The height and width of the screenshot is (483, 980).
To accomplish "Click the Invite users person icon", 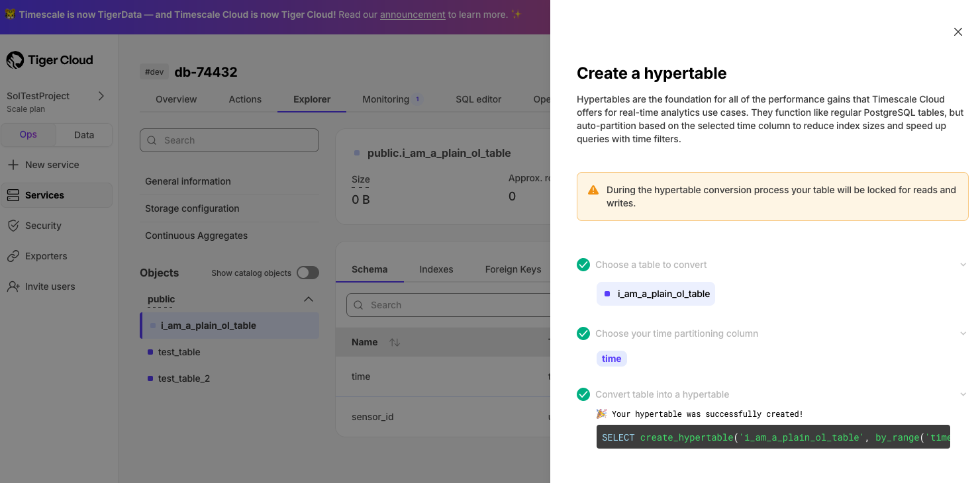I will pos(13,286).
